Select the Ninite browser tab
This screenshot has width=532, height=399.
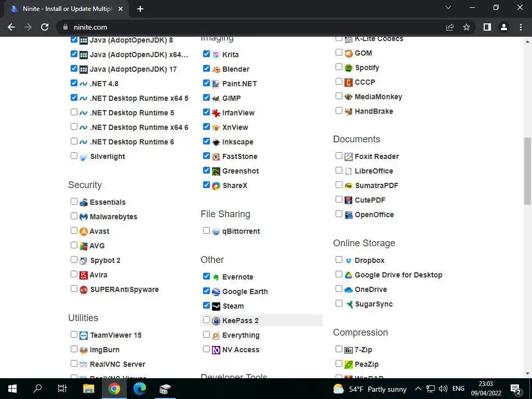(66, 9)
